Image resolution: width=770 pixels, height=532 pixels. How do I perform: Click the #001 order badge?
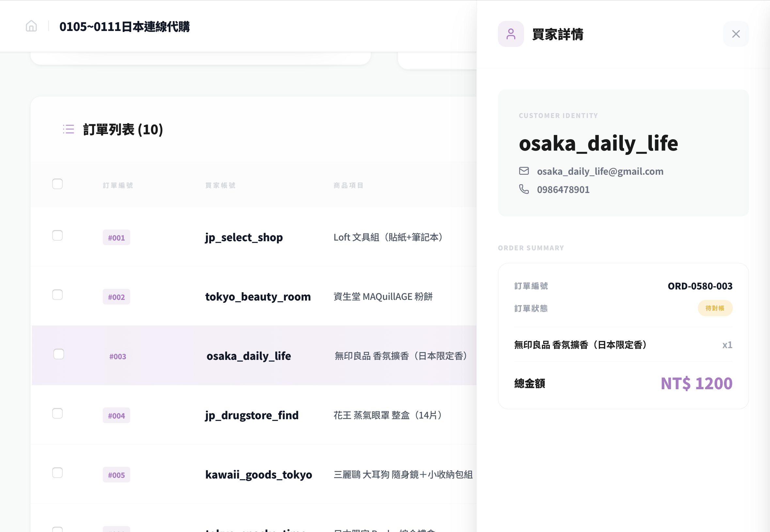click(x=116, y=237)
